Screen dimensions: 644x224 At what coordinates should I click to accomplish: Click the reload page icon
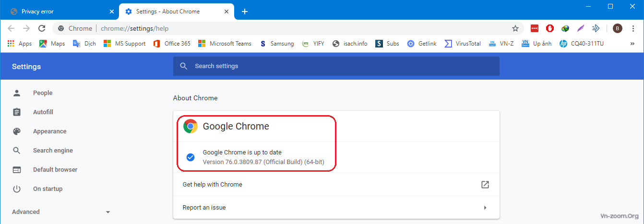coord(42,28)
